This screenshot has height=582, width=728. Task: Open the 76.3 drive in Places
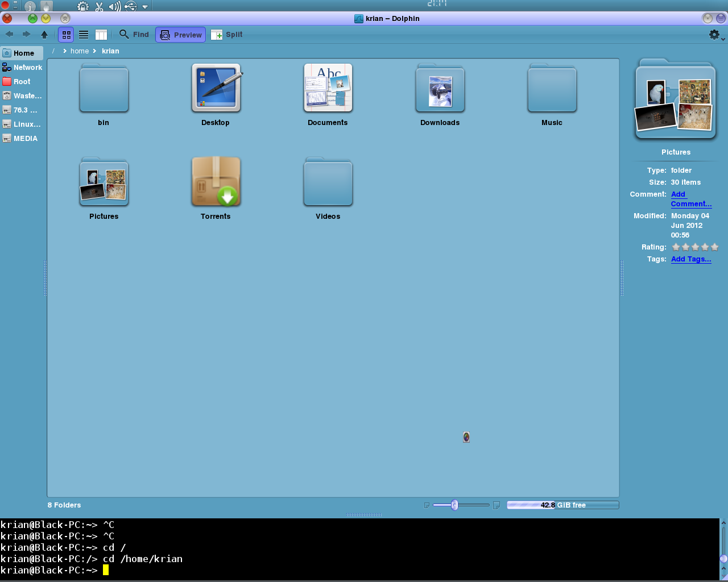tap(22, 110)
